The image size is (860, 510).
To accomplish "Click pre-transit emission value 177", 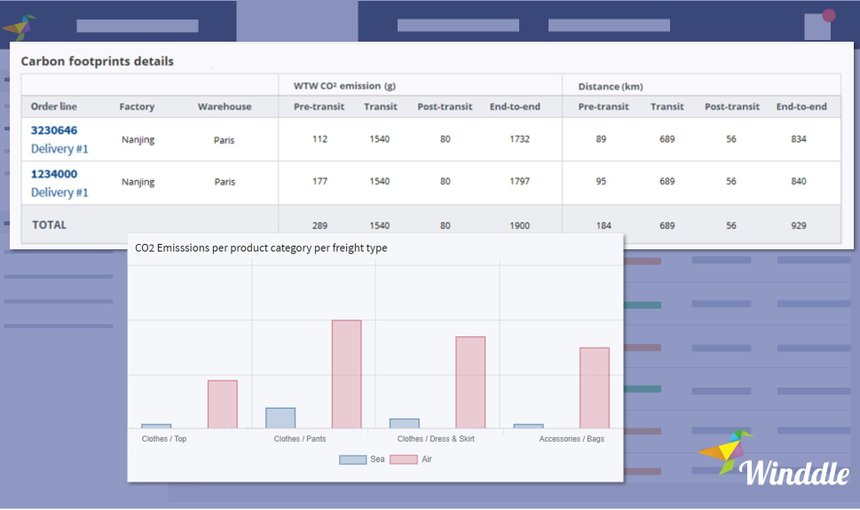I will (320, 182).
